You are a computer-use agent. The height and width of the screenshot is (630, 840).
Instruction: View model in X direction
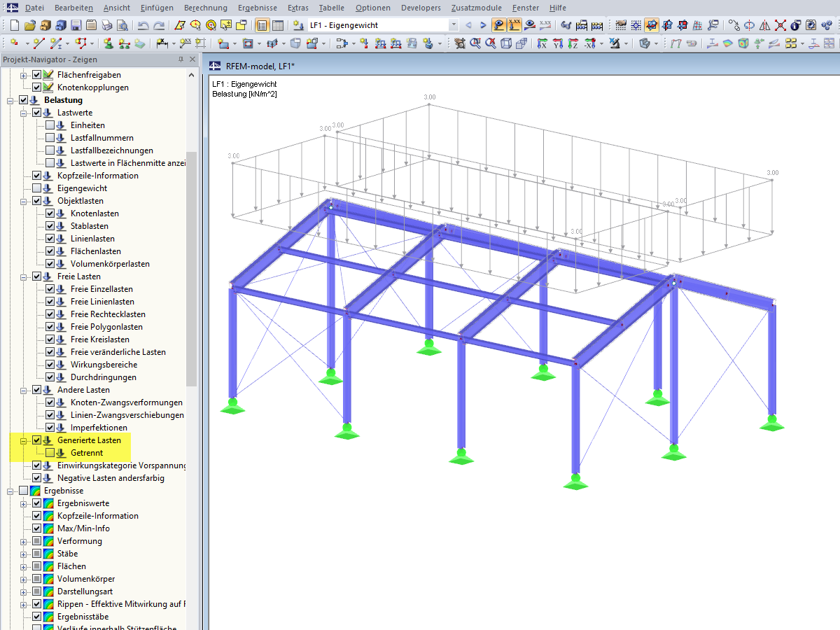pyautogui.click(x=542, y=43)
